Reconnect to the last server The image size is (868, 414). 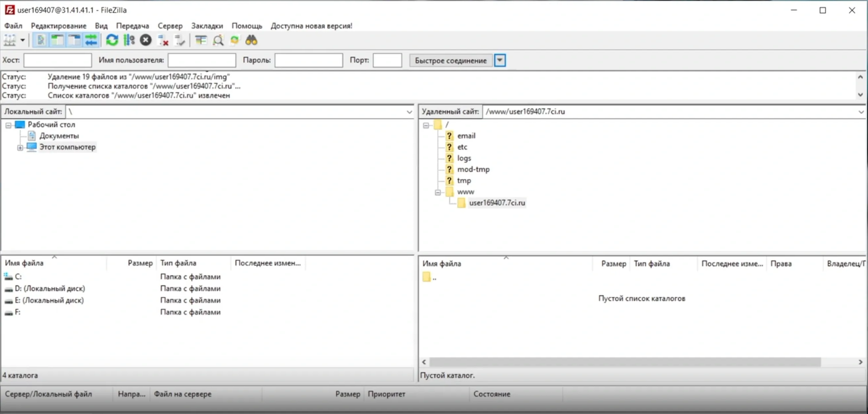tap(180, 40)
